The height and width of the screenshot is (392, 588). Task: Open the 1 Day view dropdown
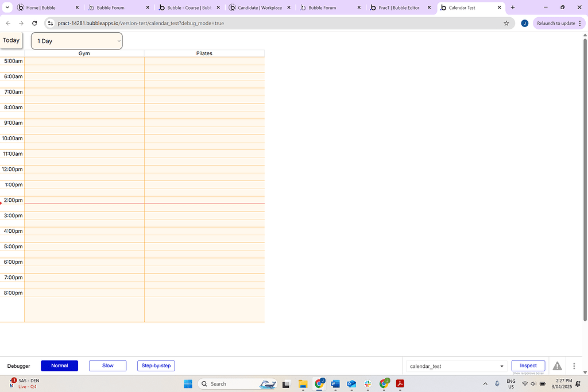[x=76, y=41]
